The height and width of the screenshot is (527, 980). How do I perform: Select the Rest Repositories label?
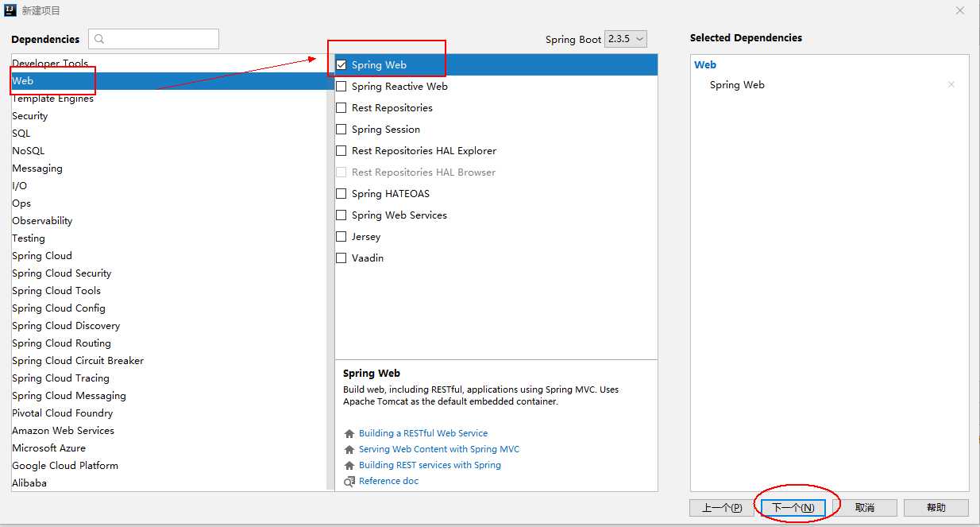click(392, 108)
